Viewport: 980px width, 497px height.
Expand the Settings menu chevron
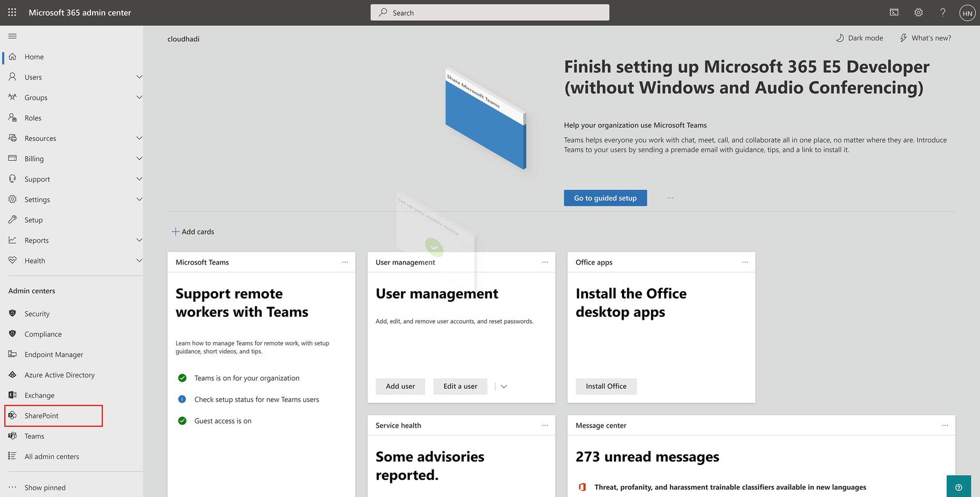point(139,199)
